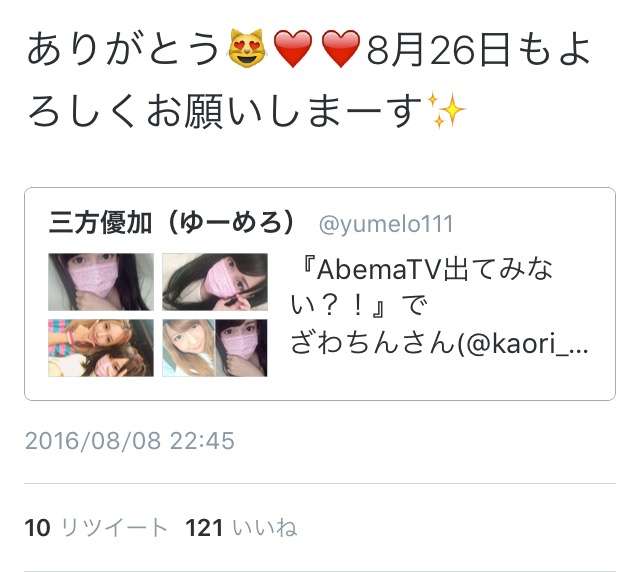Open bottom-left two girls photo thumbnail
Image resolution: width=640 pixels, height=572 pixels.
point(101,348)
